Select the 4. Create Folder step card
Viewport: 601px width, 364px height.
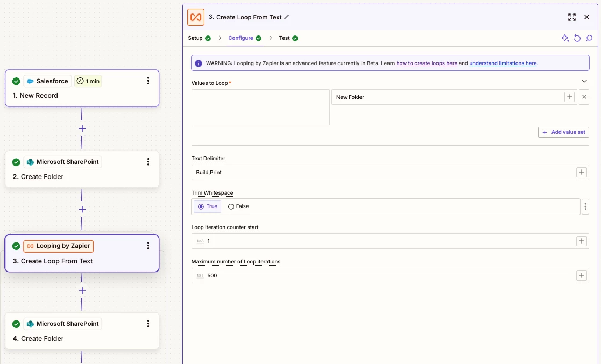click(82, 331)
